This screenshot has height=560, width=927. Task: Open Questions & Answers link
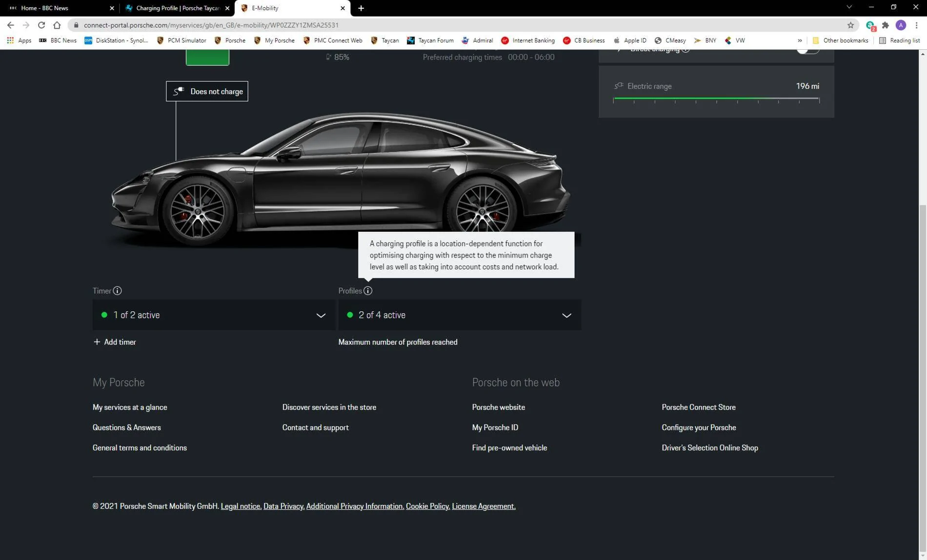(x=127, y=428)
